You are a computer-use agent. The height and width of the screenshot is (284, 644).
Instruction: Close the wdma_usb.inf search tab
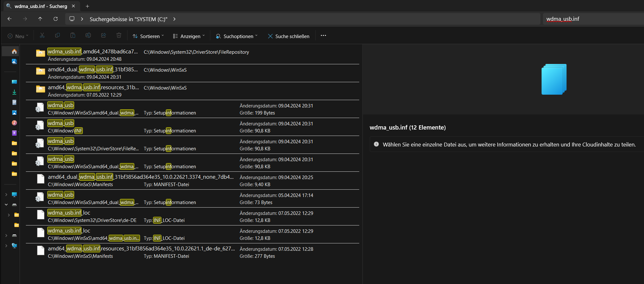click(74, 6)
